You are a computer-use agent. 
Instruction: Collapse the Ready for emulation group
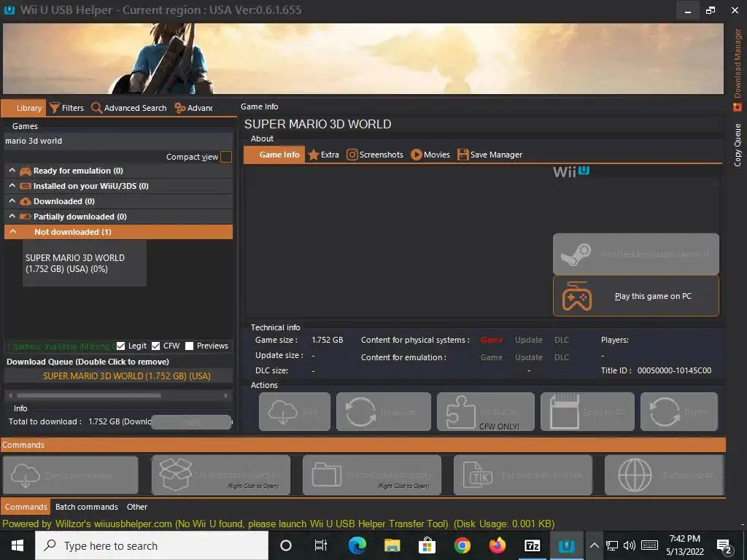12,171
